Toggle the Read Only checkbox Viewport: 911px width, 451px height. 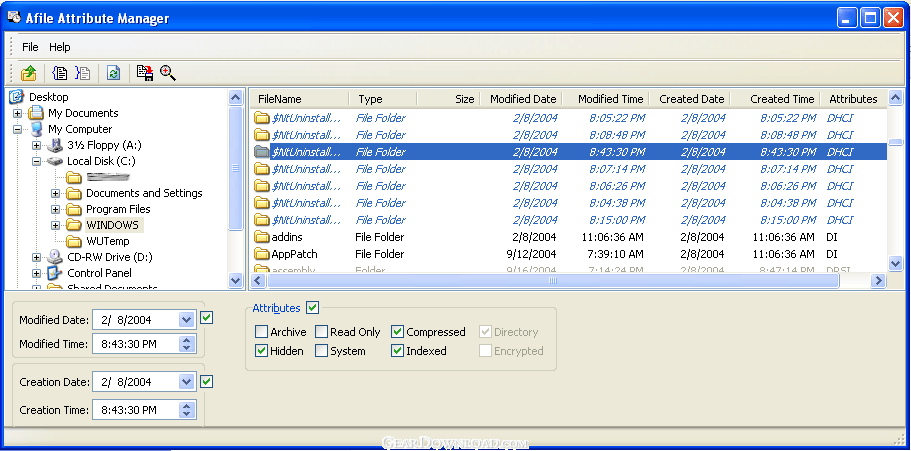(x=322, y=332)
